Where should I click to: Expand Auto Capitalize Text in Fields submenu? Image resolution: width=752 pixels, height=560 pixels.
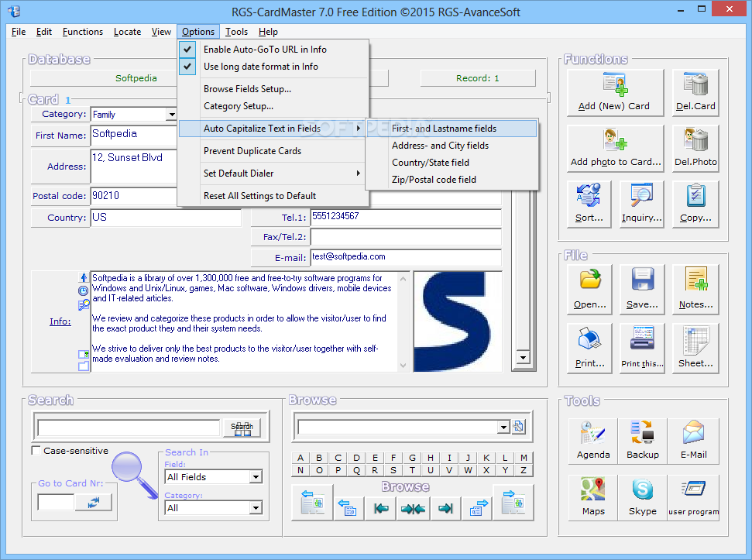pyautogui.click(x=273, y=129)
